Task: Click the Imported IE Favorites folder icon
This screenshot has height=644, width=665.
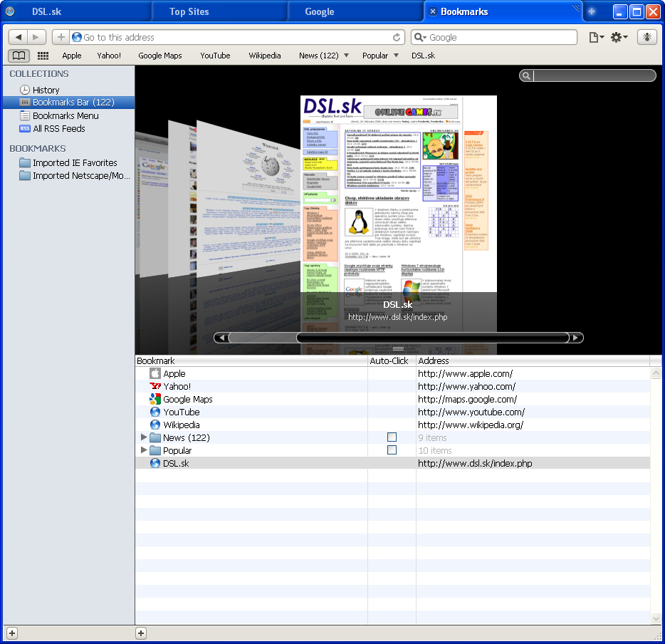Action: coord(25,163)
